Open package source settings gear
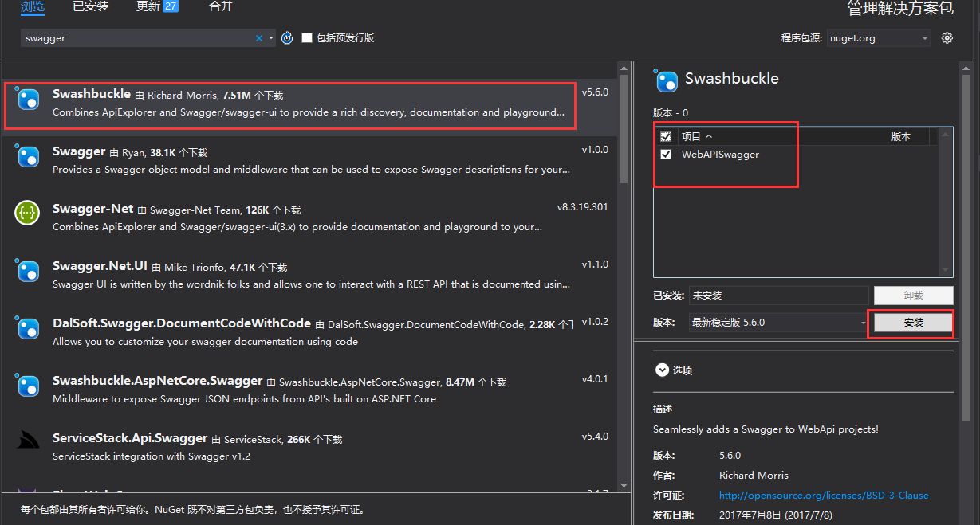 tap(947, 37)
